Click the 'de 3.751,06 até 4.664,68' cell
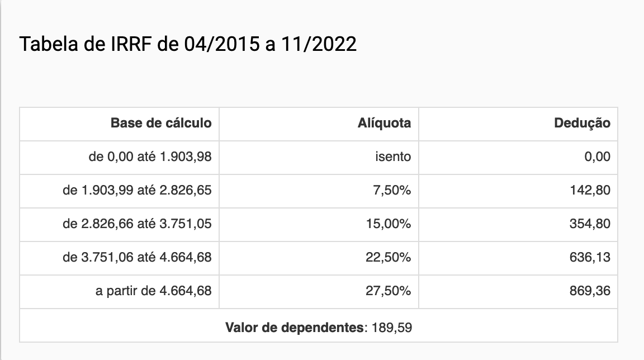Image resolution: width=644 pixels, height=360 pixels. pyautogui.click(x=137, y=257)
